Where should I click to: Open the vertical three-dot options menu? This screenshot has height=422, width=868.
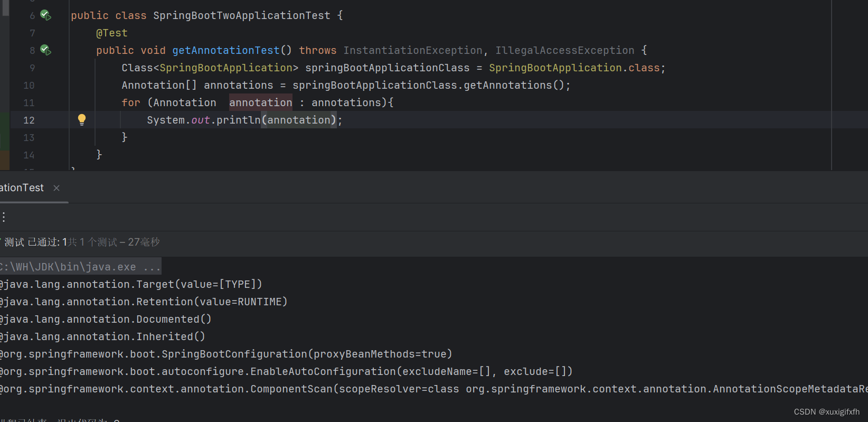[x=4, y=217]
